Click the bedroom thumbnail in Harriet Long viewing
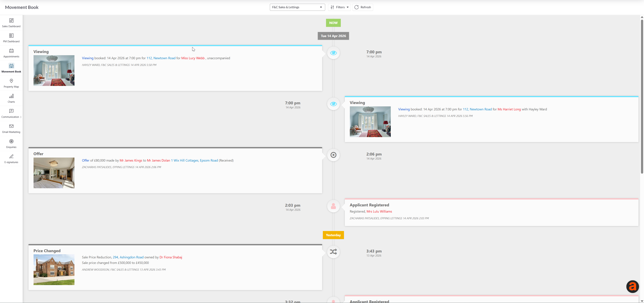 click(x=370, y=122)
